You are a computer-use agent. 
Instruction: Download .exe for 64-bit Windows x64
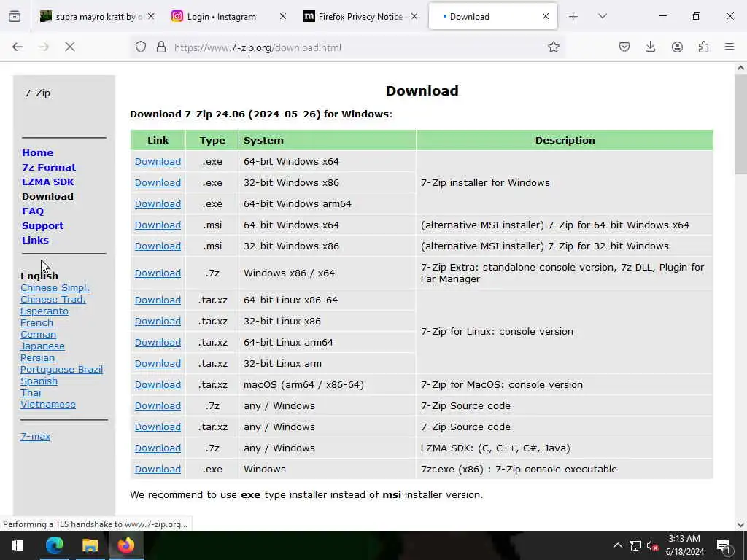coord(158,161)
